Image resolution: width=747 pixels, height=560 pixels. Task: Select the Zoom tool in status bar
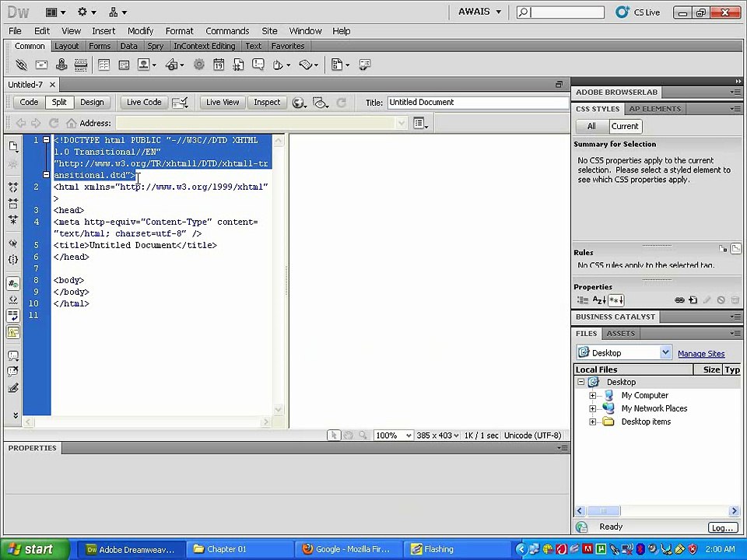363,436
